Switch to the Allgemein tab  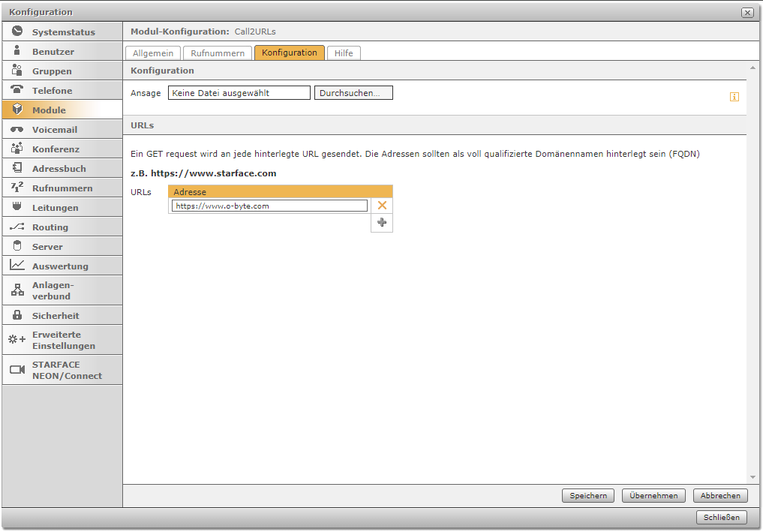153,53
